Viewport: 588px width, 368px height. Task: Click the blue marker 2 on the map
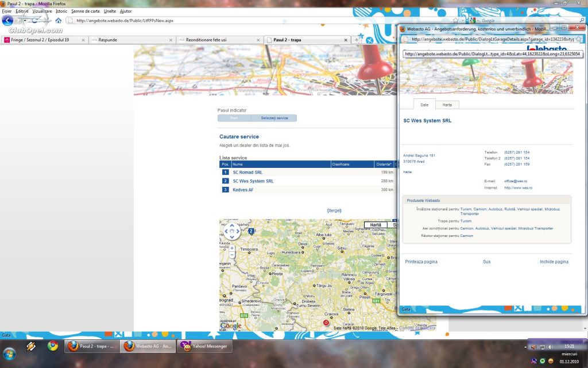252,231
